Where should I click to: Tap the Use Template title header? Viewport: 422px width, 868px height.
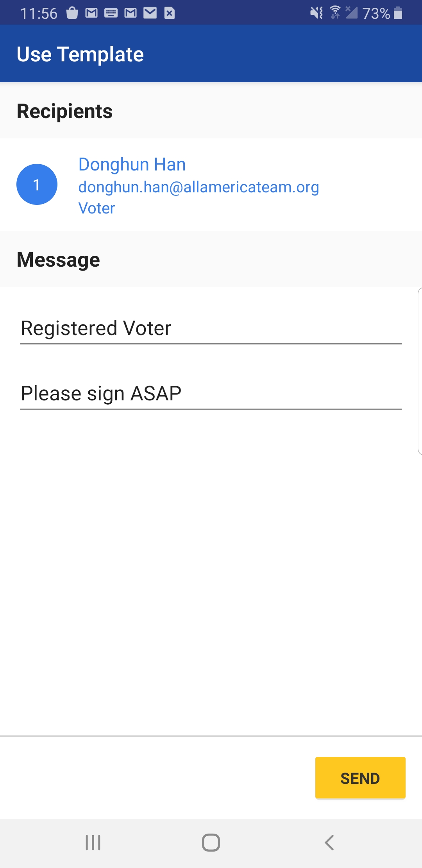click(x=80, y=54)
